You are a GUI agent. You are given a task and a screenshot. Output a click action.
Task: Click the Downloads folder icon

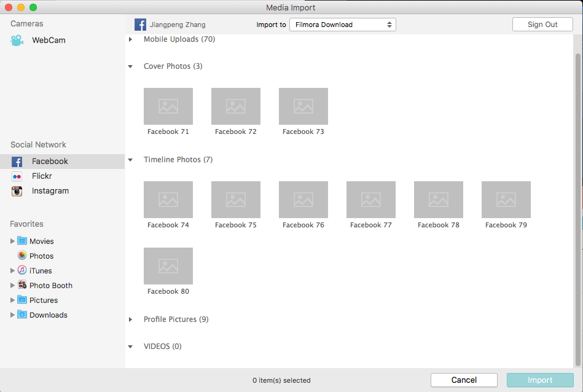tap(22, 315)
